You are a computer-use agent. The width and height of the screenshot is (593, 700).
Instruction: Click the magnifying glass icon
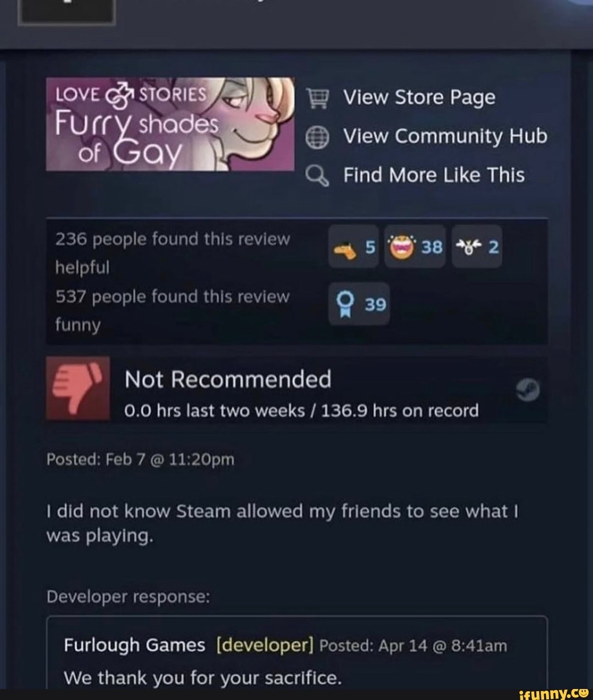coord(317,176)
